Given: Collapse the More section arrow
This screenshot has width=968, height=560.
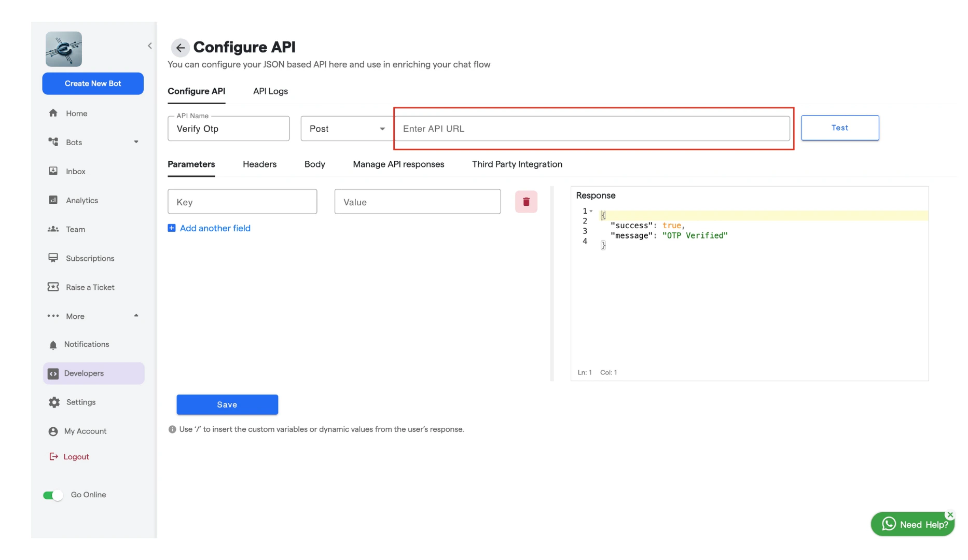Looking at the screenshot, I should [x=136, y=316].
